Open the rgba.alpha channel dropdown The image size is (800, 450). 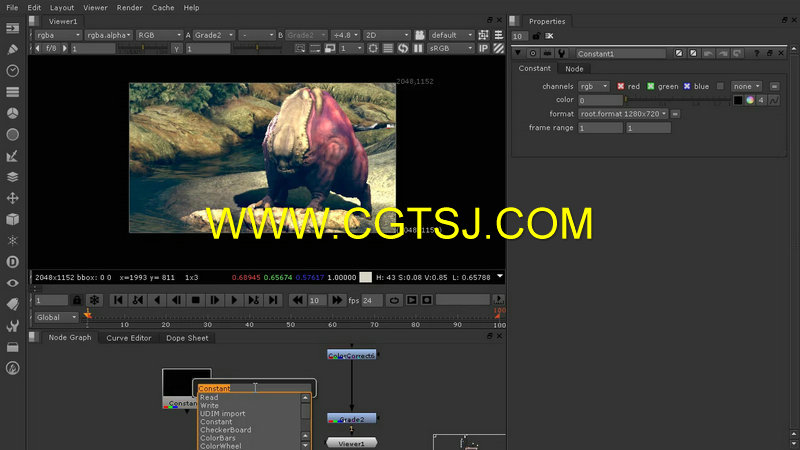coord(108,35)
